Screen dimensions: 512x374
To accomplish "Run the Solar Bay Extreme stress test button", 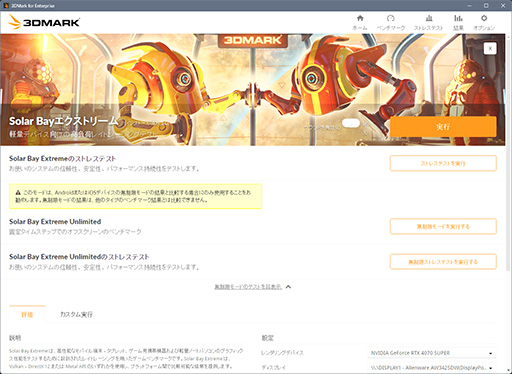I will click(x=443, y=163).
